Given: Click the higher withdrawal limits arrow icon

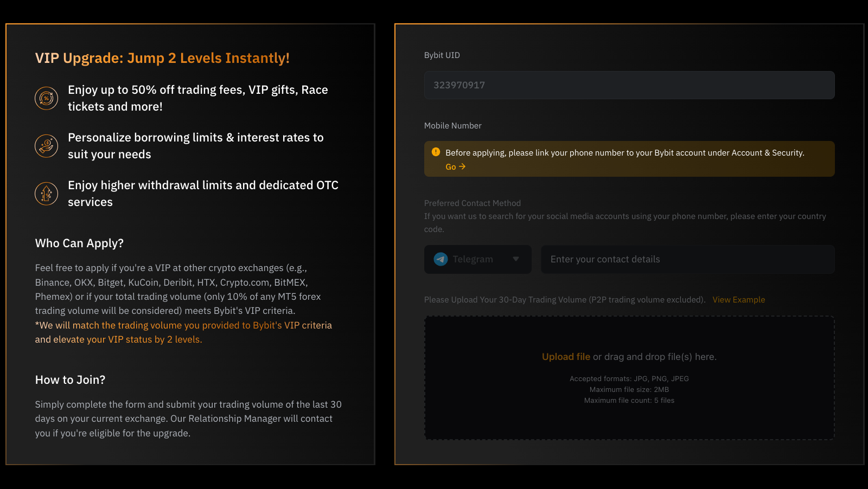Looking at the screenshot, I should 46,194.
